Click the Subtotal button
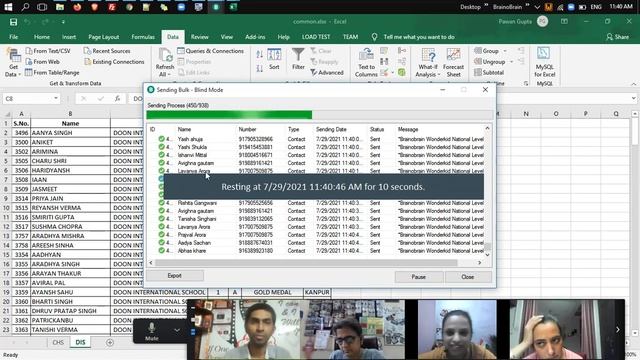 pos(489,72)
